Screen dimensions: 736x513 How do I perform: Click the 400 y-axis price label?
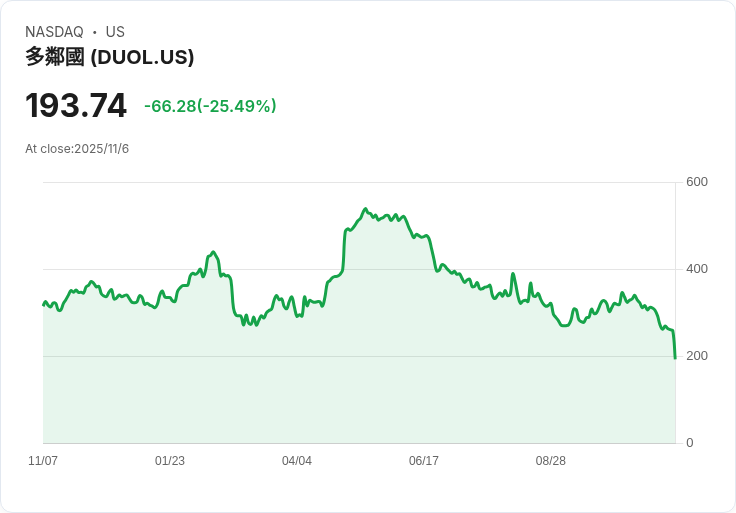click(697, 269)
